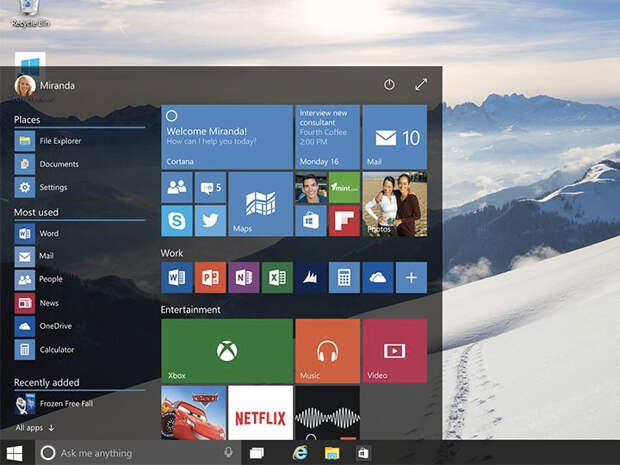This screenshot has width=620, height=465.
Task: Open the Xbox tile
Action: pyautogui.click(x=227, y=351)
